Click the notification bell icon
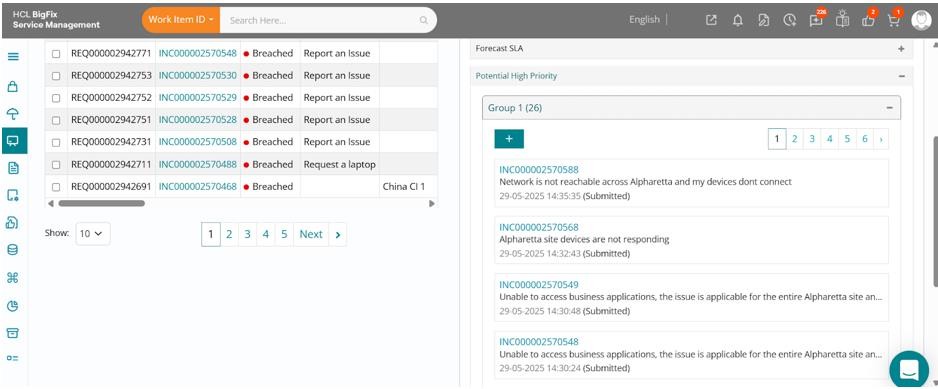The image size is (938, 389). (738, 20)
